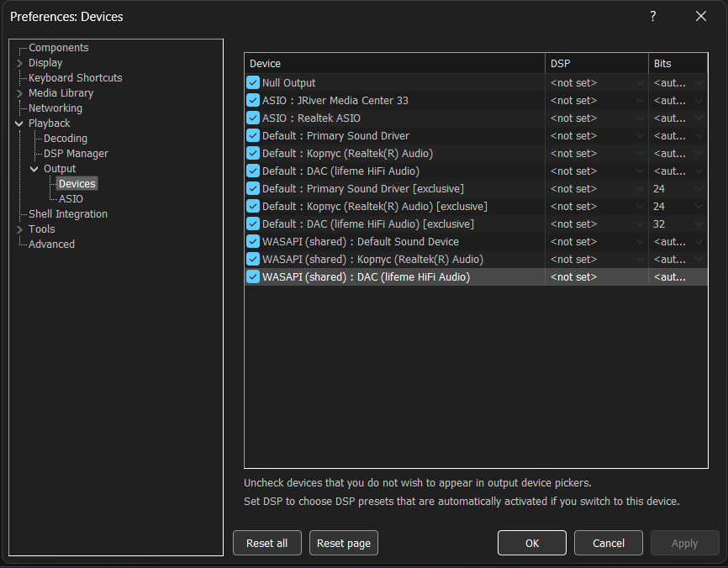Open the Shell Integration preferences page
The height and width of the screenshot is (568, 728).
[67, 214]
